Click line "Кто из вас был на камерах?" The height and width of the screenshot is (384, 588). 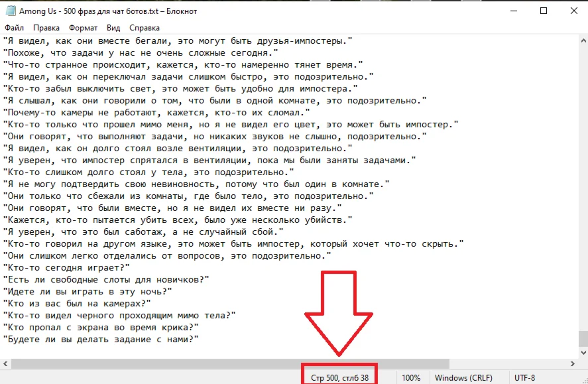coord(77,303)
